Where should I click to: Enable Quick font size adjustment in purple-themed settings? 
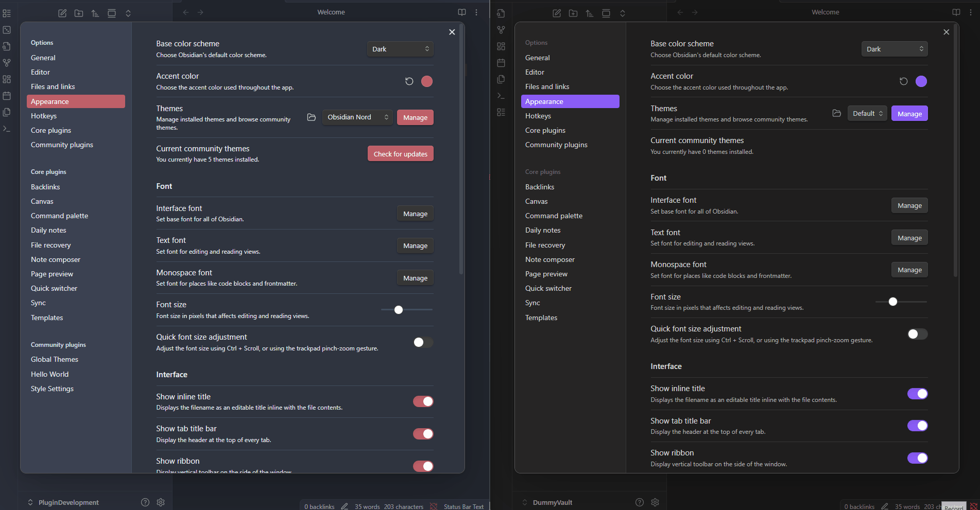coord(917,334)
